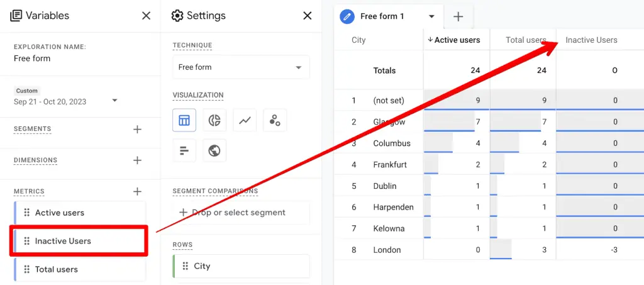Screen dimensions: 644x285
Task: Add a new dimension with plus icon
Action: click(x=137, y=160)
